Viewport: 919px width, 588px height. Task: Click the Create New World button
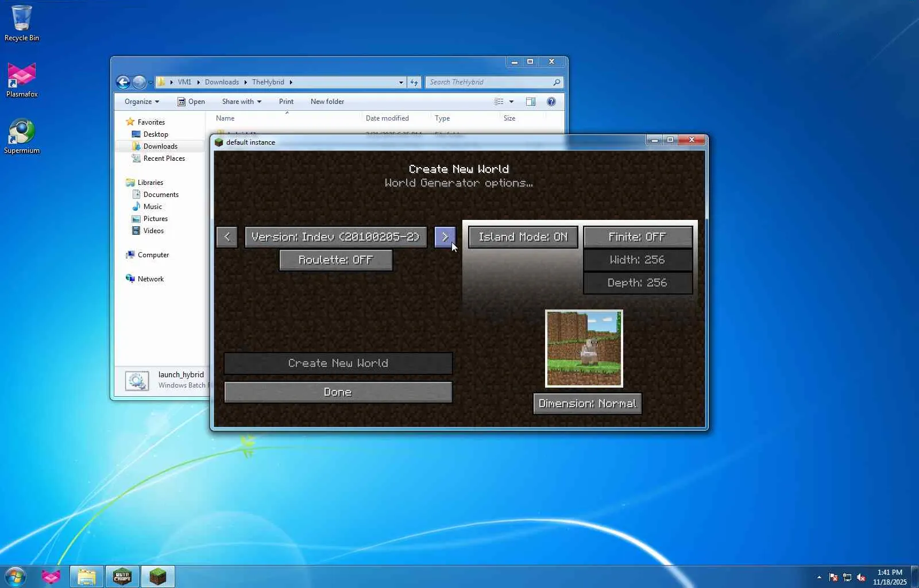338,363
